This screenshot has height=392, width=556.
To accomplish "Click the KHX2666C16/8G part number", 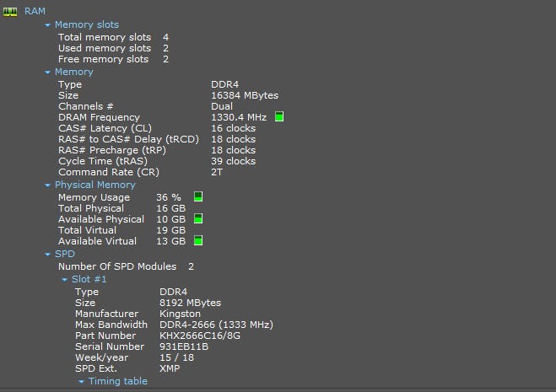I will point(200,336).
